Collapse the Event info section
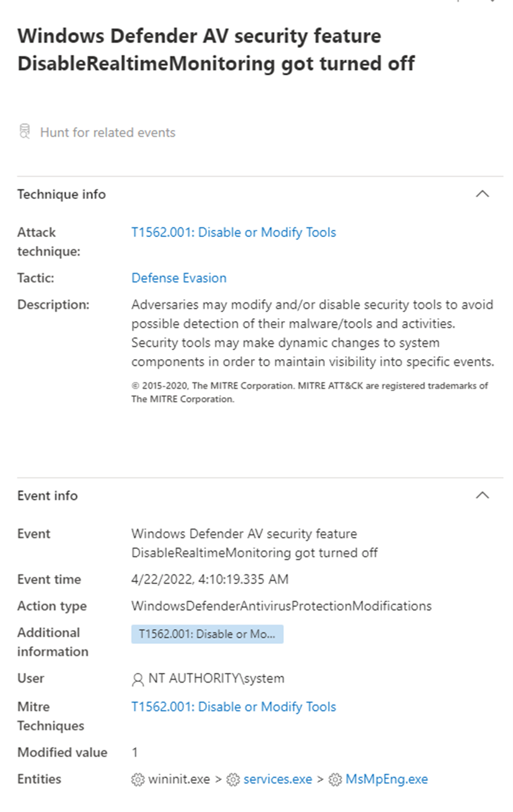This screenshot has width=513, height=812. click(482, 495)
